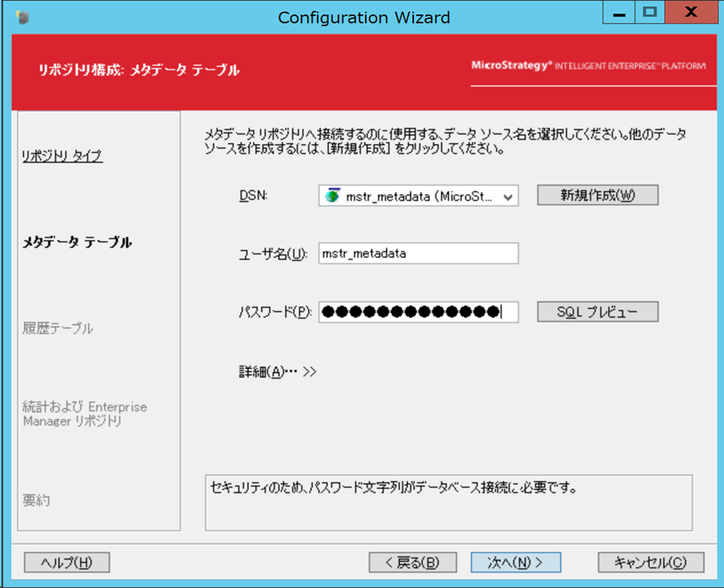Image resolution: width=724 pixels, height=588 pixels.
Task: Select 履歴テーブル step in sidebar
Action: point(58,328)
